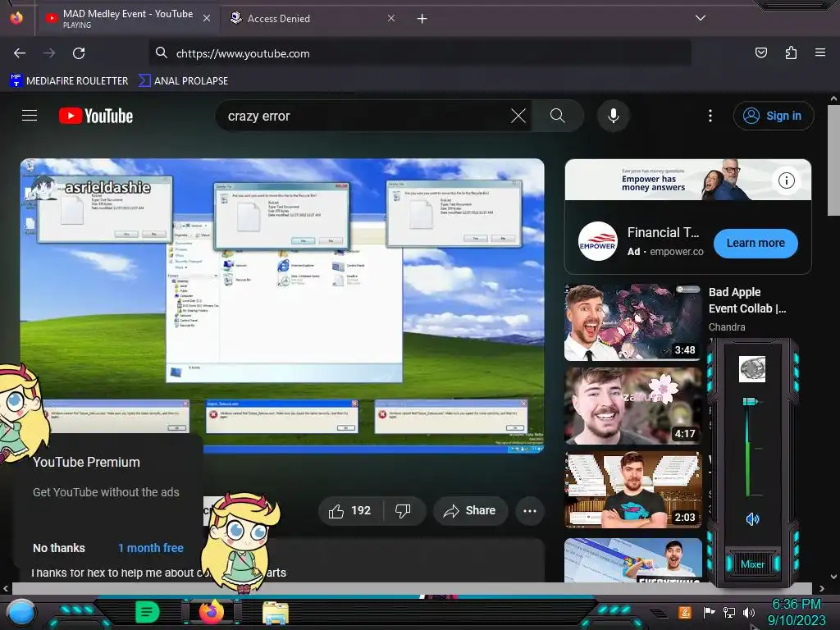
Task: Click the browser forward arrow
Action: (x=49, y=53)
